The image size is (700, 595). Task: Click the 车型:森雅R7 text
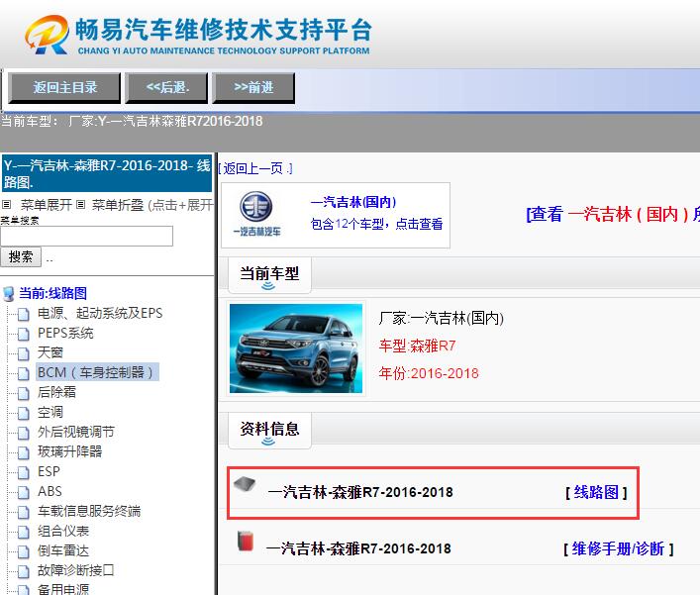click(417, 346)
